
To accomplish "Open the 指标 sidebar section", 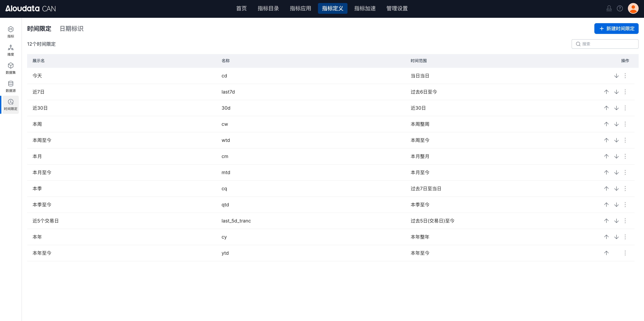I will pyautogui.click(x=11, y=32).
